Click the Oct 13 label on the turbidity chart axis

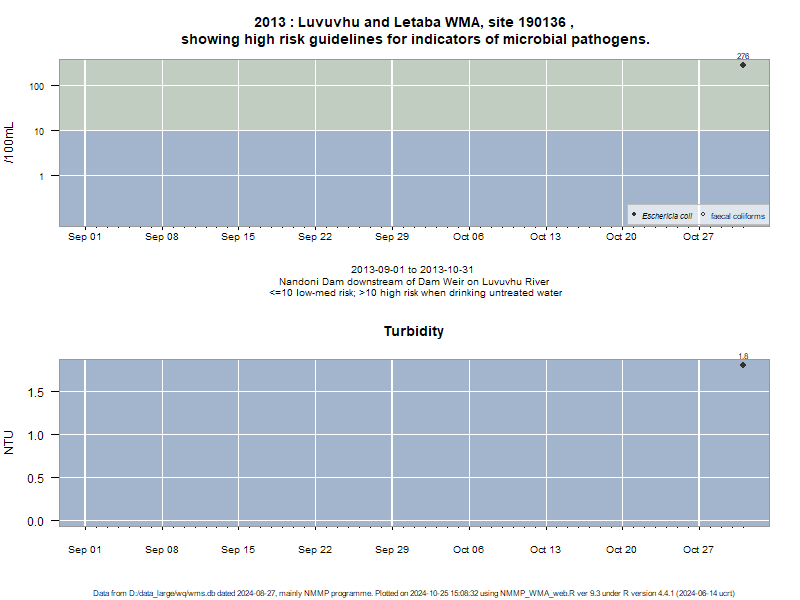pyautogui.click(x=545, y=549)
